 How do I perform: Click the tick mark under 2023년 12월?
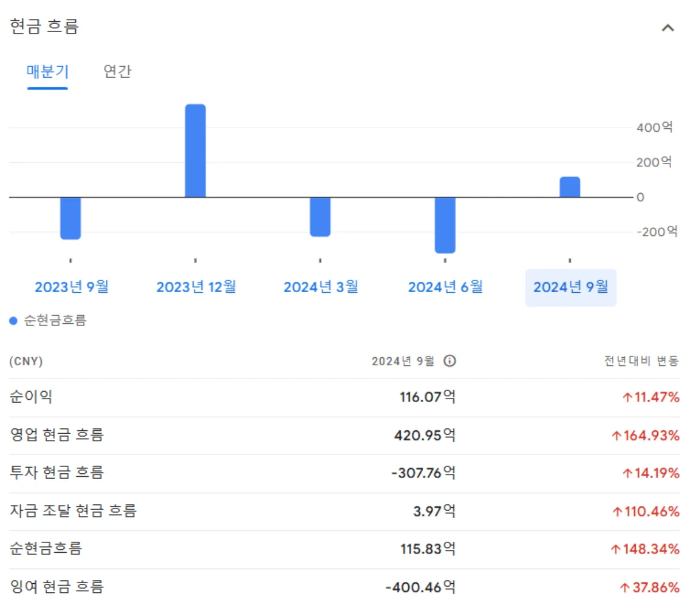click(195, 261)
